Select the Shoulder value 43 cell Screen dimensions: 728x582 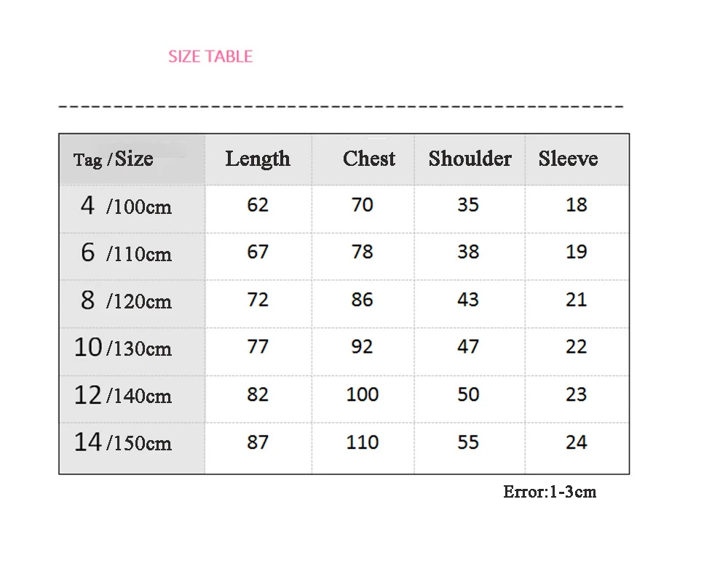468,300
